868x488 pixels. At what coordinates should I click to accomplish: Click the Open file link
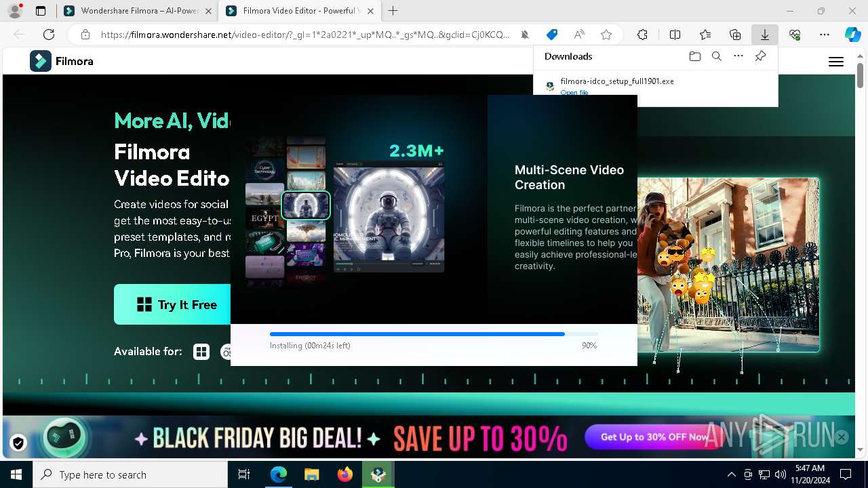(574, 92)
